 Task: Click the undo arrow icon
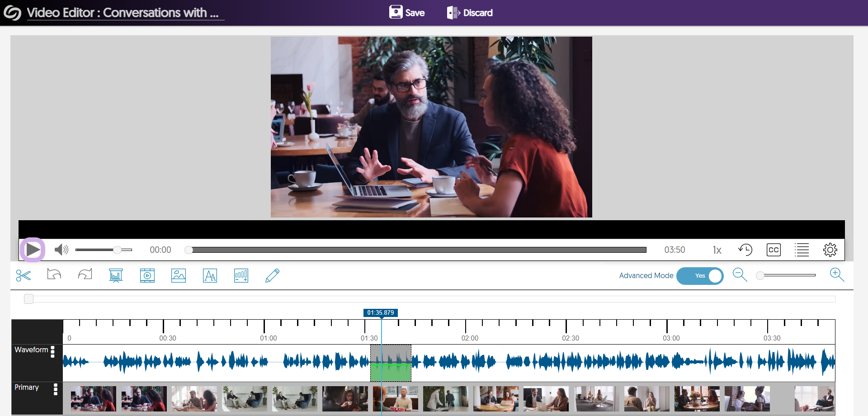point(54,274)
